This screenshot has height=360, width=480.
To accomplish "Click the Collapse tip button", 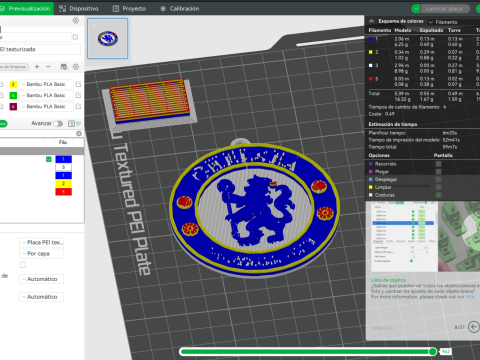I will (383, 328).
